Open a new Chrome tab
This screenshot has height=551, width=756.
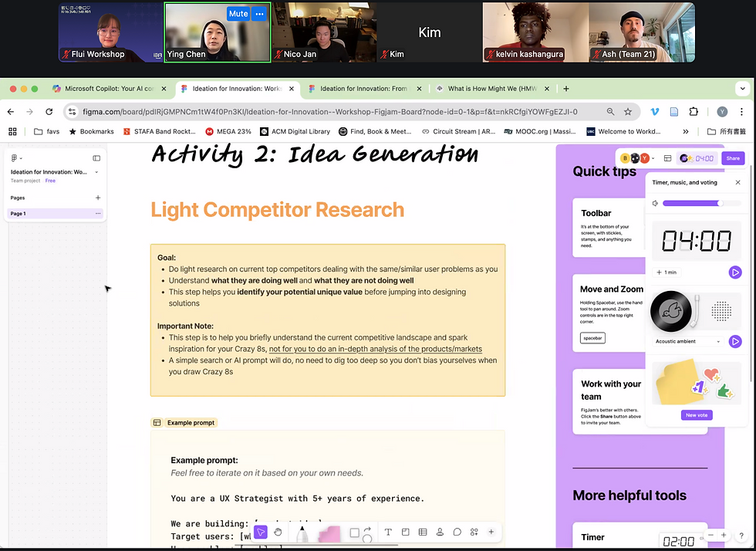(x=566, y=89)
